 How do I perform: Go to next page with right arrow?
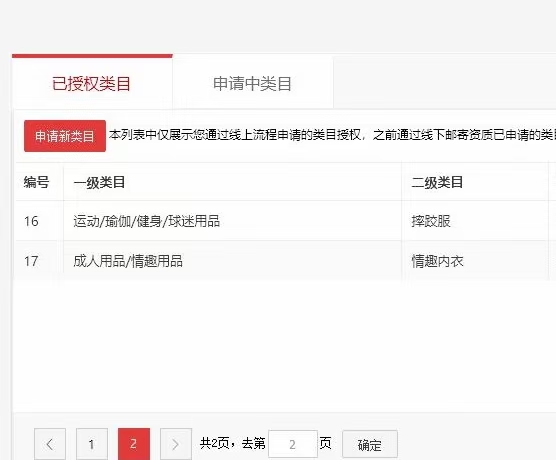(176, 444)
